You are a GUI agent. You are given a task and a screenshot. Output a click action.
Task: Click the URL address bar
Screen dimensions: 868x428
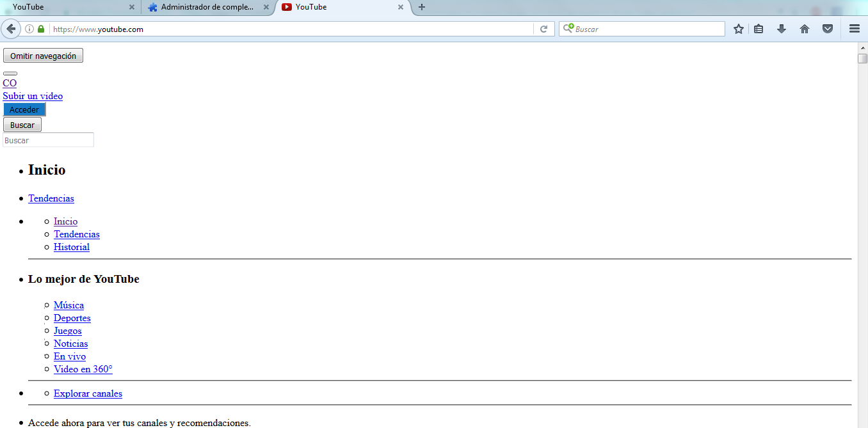(291, 29)
